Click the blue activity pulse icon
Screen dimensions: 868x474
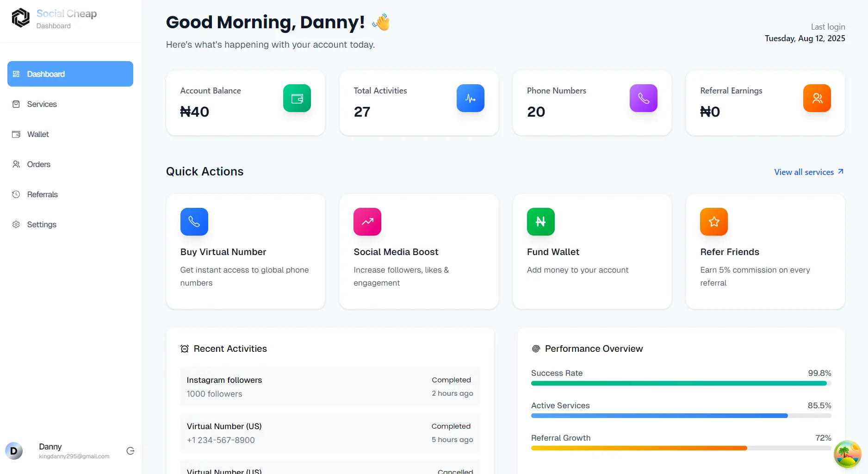(470, 98)
